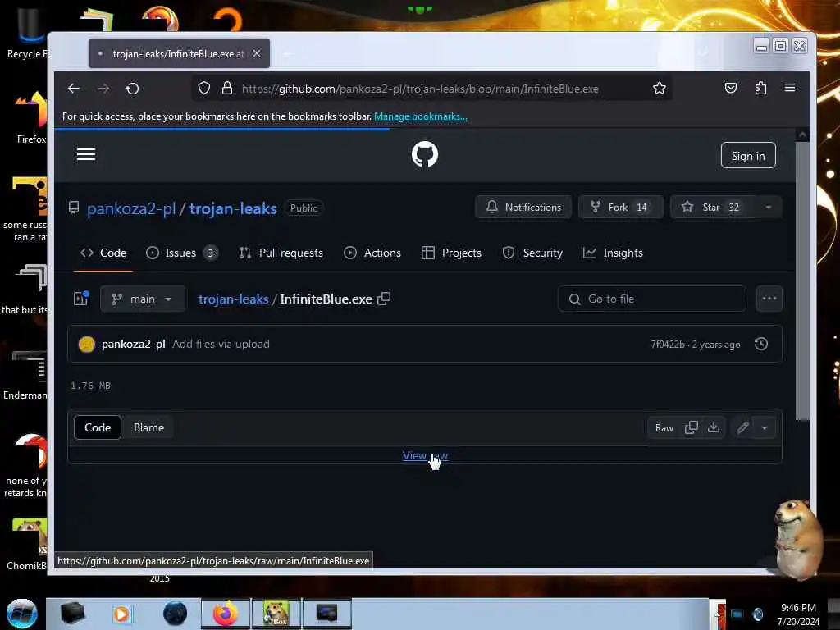Open pankoza2-pl avatar image
This screenshot has width=840, height=630.
(x=87, y=344)
